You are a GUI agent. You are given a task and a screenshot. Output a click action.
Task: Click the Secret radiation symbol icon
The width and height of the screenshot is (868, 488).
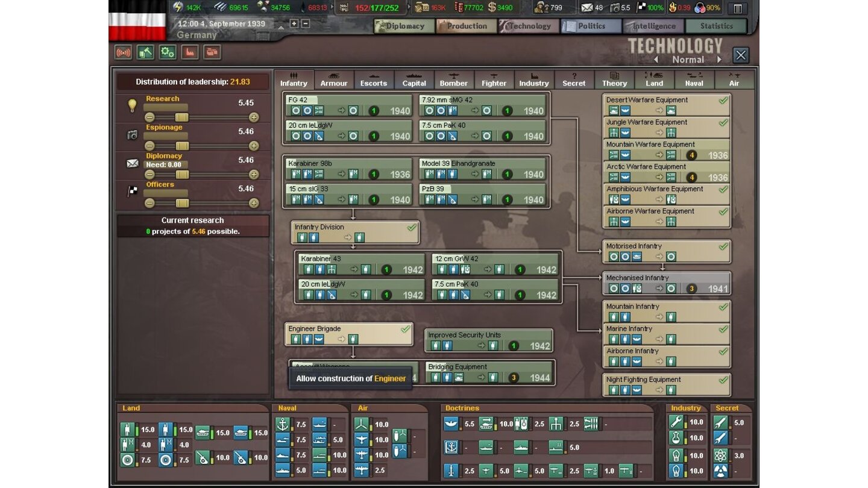tap(722, 471)
